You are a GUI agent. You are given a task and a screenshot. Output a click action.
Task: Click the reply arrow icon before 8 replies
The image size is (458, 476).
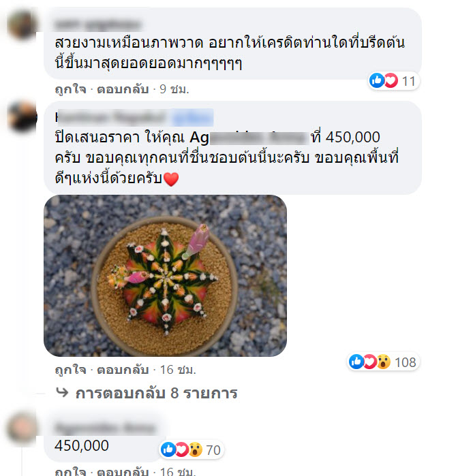(62, 392)
